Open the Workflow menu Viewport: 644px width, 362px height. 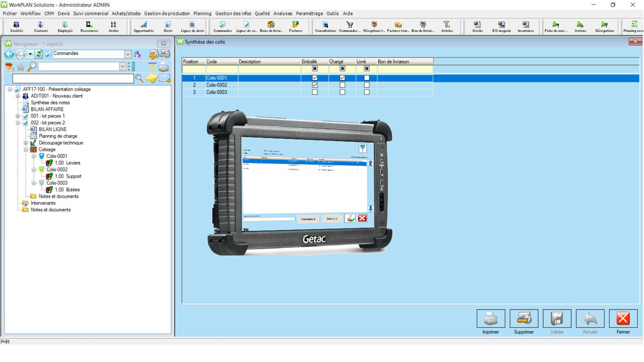pyautogui.click(x=31, y=14)
